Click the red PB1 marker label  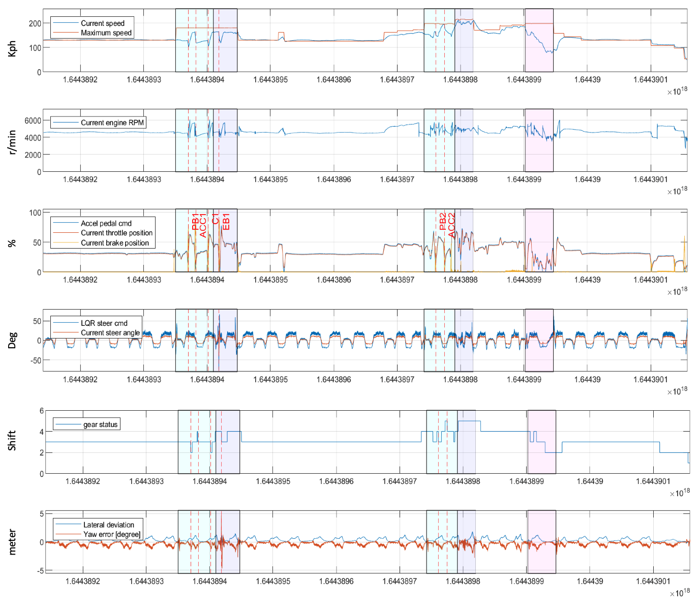195,222
